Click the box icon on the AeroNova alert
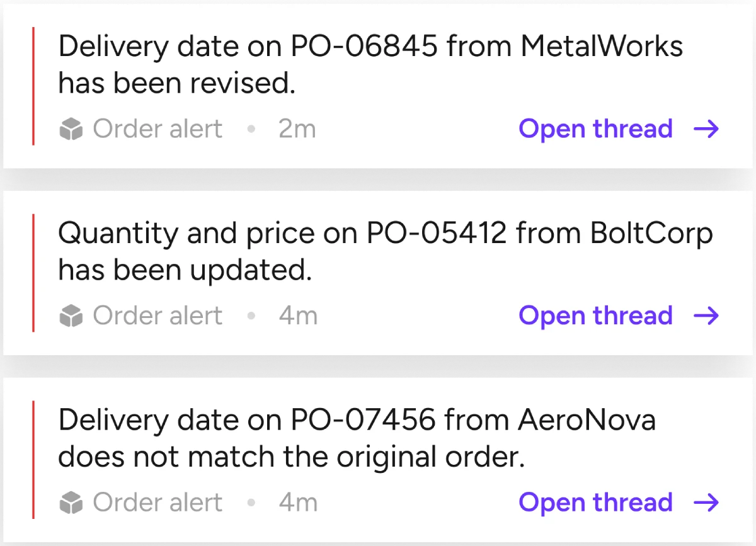 71,503
